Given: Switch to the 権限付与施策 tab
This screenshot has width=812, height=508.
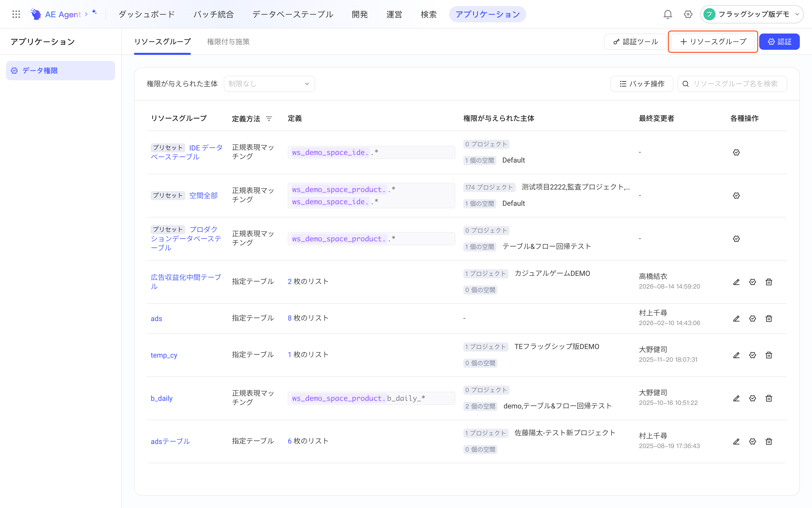Looking at the screenshot, I should (x=228, y=42).
